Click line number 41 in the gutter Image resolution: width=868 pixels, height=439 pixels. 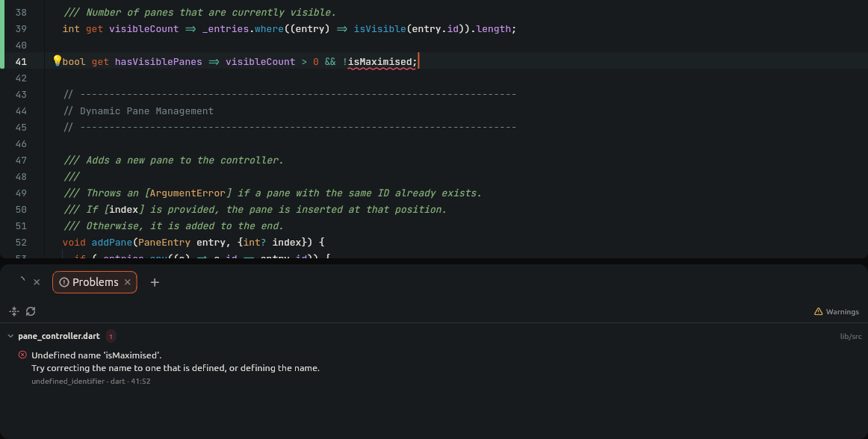point(21,61)
